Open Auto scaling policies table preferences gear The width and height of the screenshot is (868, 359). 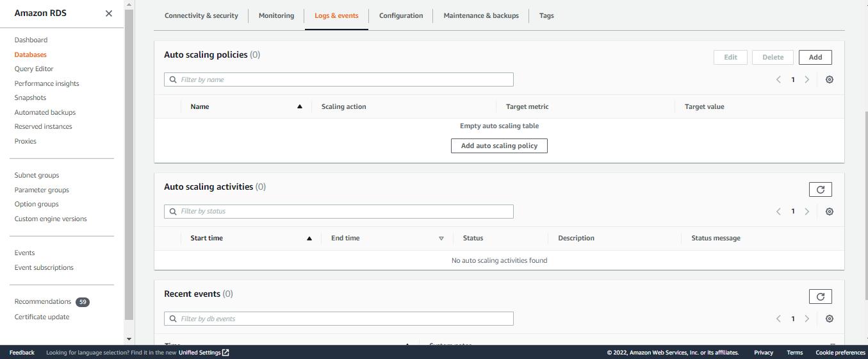point(830,79)
